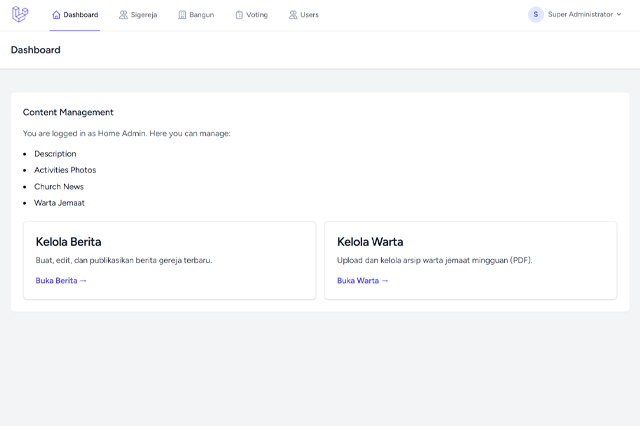640x426 pixels.
Task: Open the Voting tab
Action: coord(257,15)
